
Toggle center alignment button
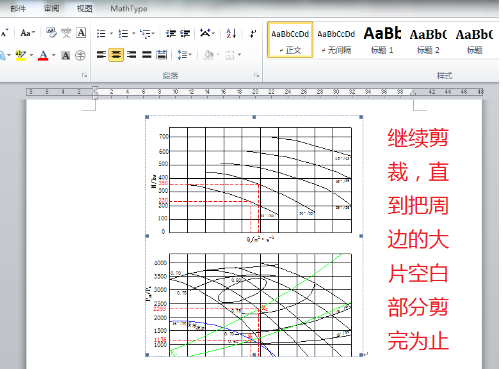click(116, 55)
